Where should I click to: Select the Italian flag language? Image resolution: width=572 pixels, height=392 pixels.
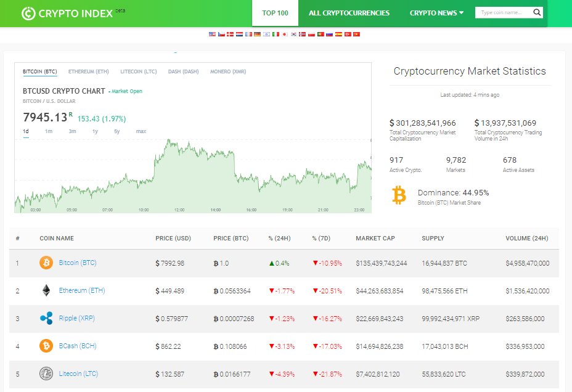(x=276, y=35)
